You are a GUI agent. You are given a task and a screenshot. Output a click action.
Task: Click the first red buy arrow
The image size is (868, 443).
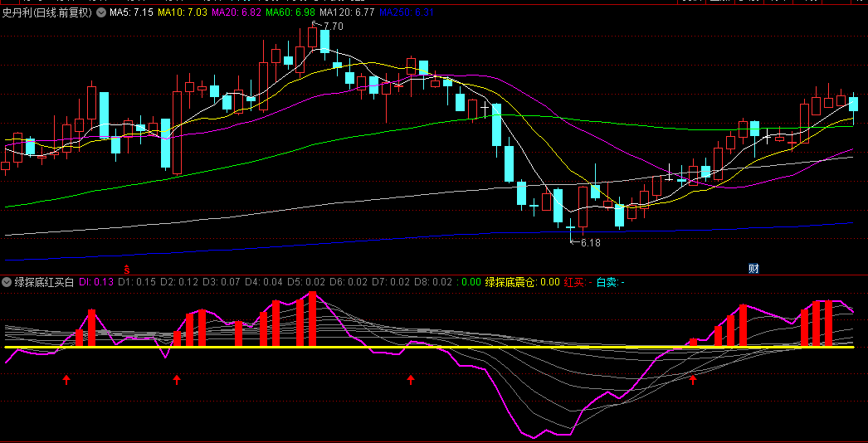point(66,379)
